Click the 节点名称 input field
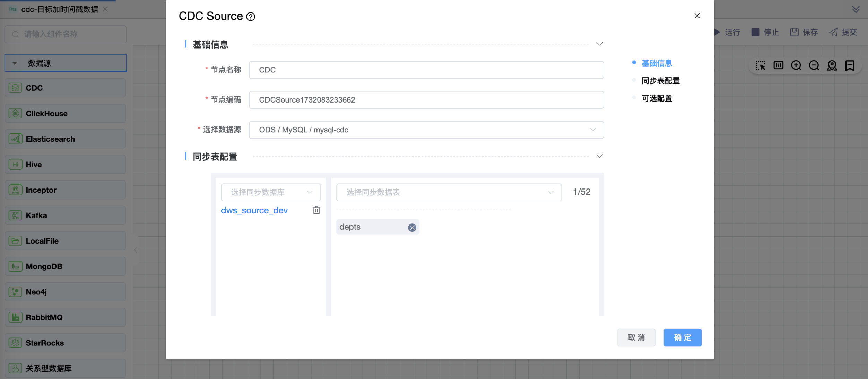The image size is (868, 379). [x=426, y=70]
